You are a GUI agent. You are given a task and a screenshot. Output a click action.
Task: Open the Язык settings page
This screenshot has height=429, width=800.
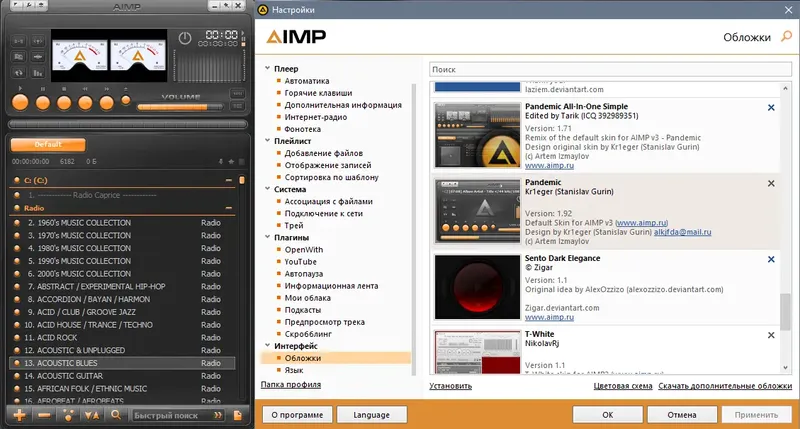(x=294, y=370)
